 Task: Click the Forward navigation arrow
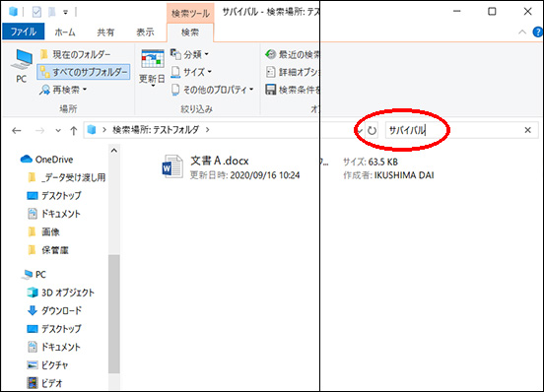[39, 131]
